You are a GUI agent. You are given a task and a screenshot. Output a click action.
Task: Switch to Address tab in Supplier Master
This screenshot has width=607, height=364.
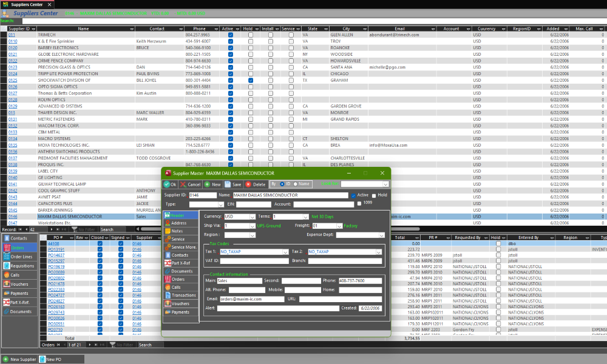(179, 223)
